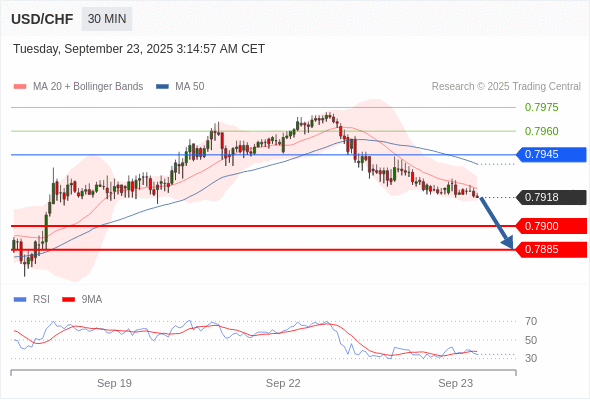
Task: Click the Sep 19 date axis label
Action: 114,383
